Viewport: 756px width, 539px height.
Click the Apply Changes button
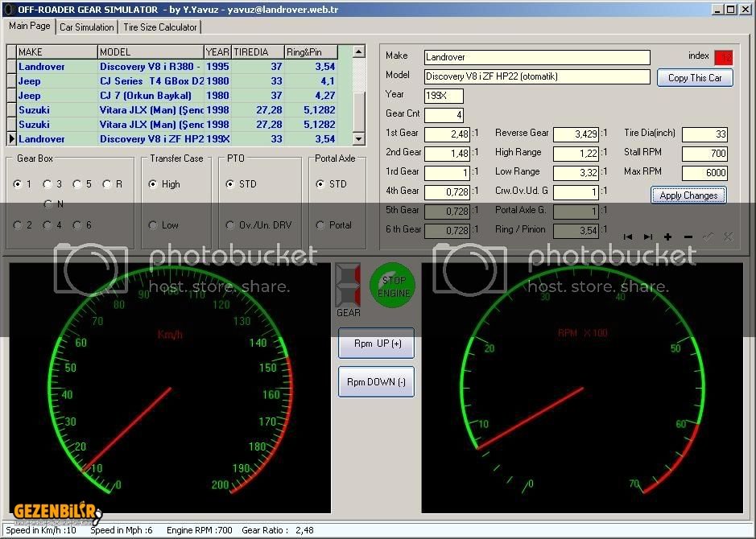pos(688,195)
